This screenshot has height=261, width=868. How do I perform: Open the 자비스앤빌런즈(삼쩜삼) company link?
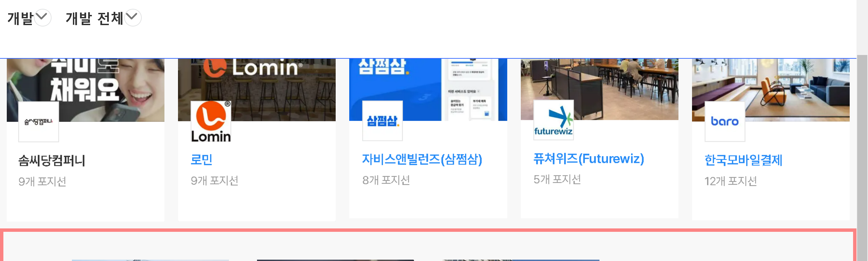[422, 159]
